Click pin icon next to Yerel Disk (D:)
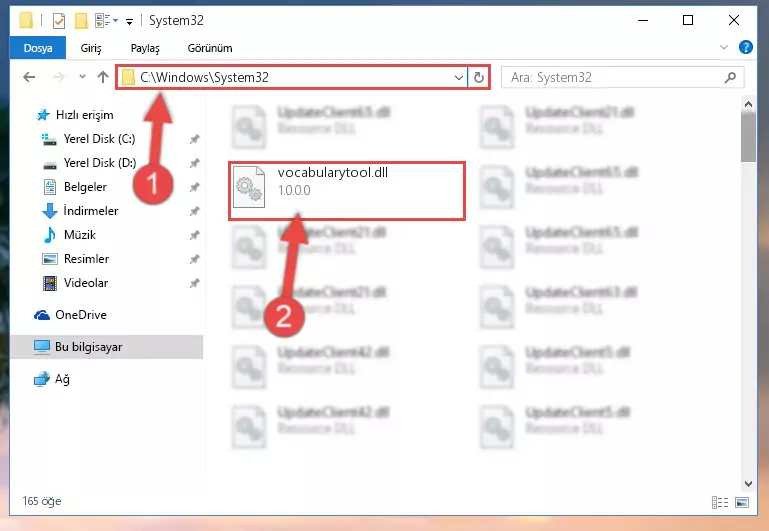 tap(195, 163)
